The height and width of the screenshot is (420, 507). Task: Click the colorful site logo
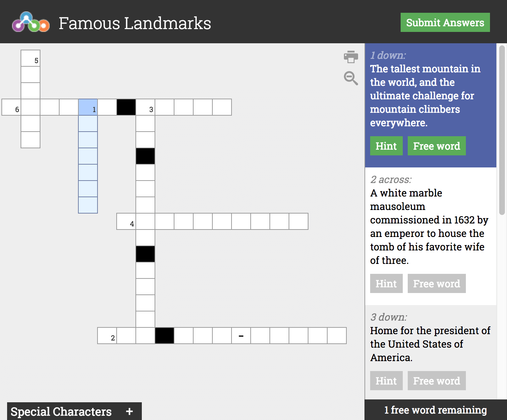click(x=31, y=22)
